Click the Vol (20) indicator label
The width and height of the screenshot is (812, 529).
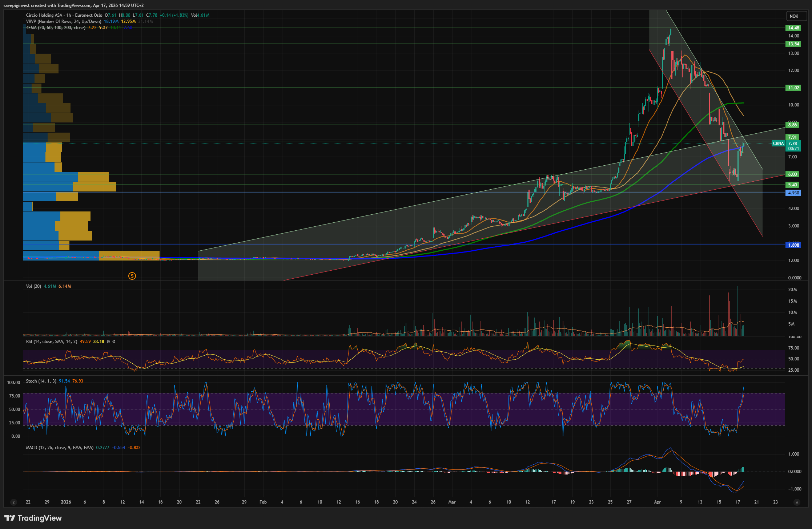33,286
